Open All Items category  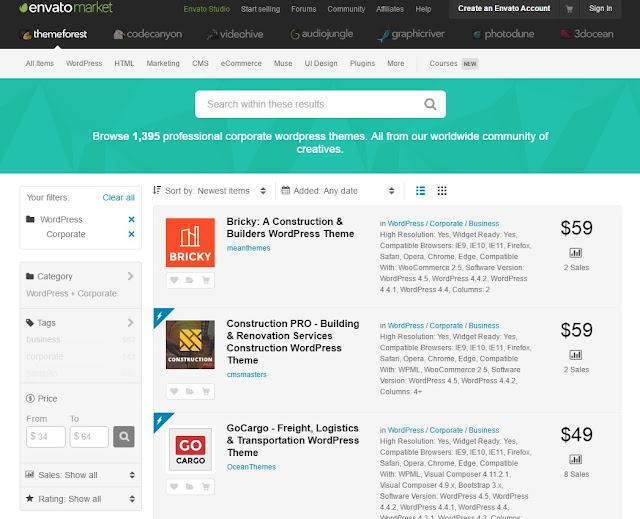pyautogui.click(x=40, y=64)
